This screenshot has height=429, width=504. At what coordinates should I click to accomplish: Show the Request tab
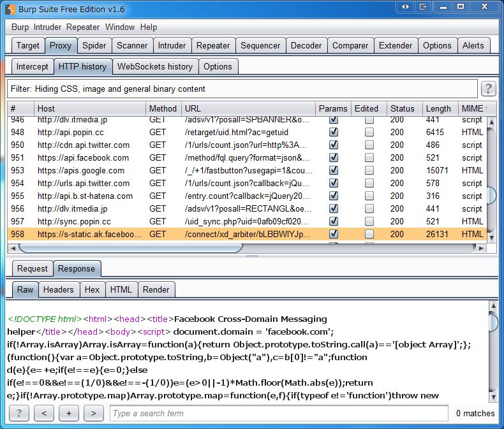(32, 268)
